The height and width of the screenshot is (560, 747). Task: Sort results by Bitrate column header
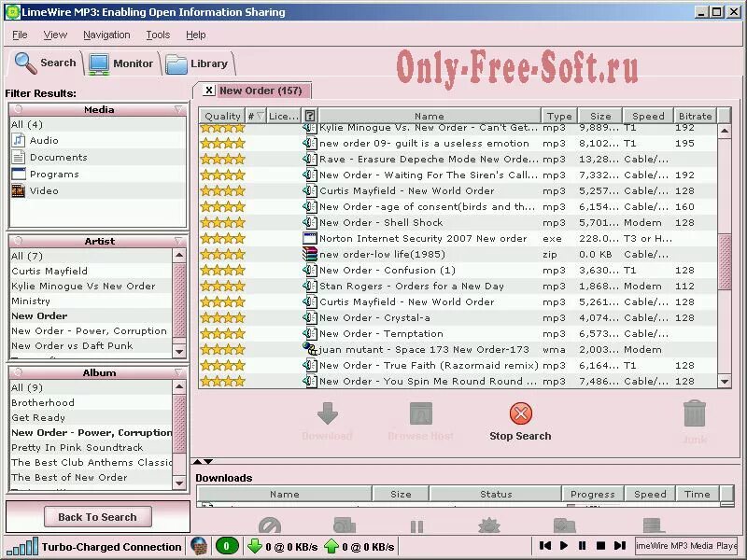(x=695, y=116)
